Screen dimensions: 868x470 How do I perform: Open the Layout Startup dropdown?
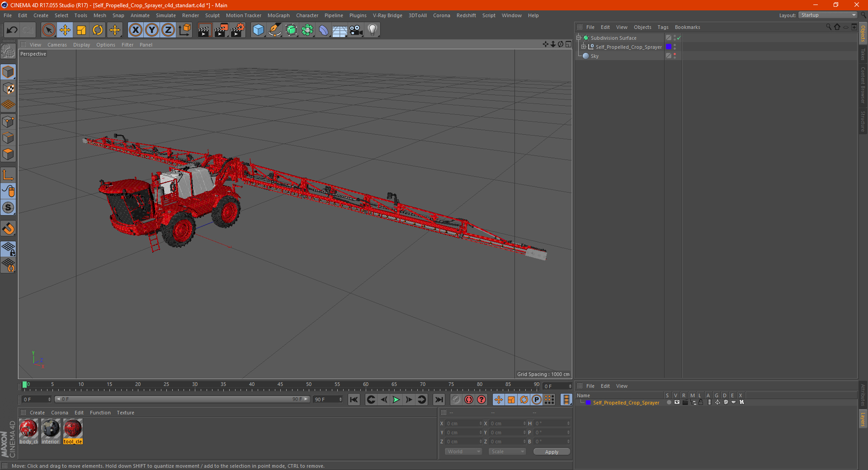(x=828, y=15)
